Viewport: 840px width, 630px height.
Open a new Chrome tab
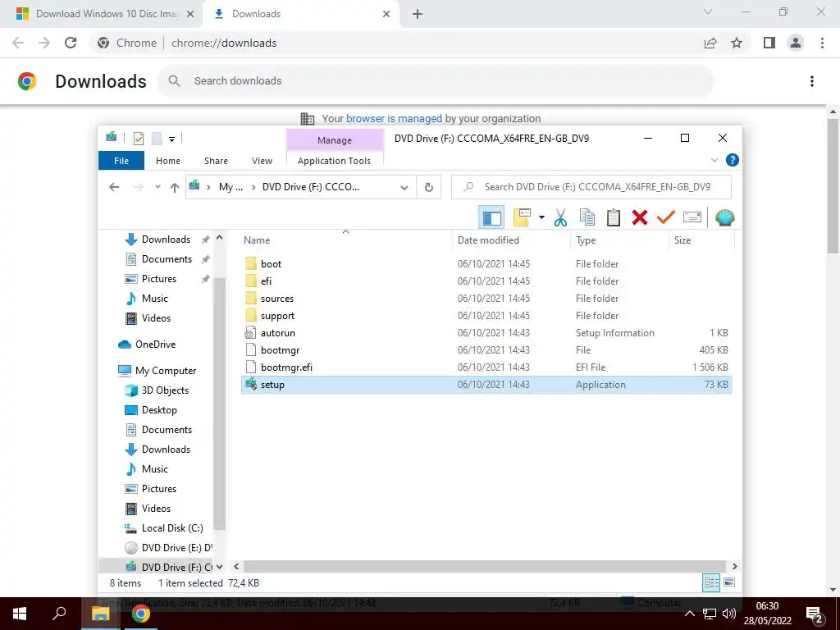click(418, 14)
